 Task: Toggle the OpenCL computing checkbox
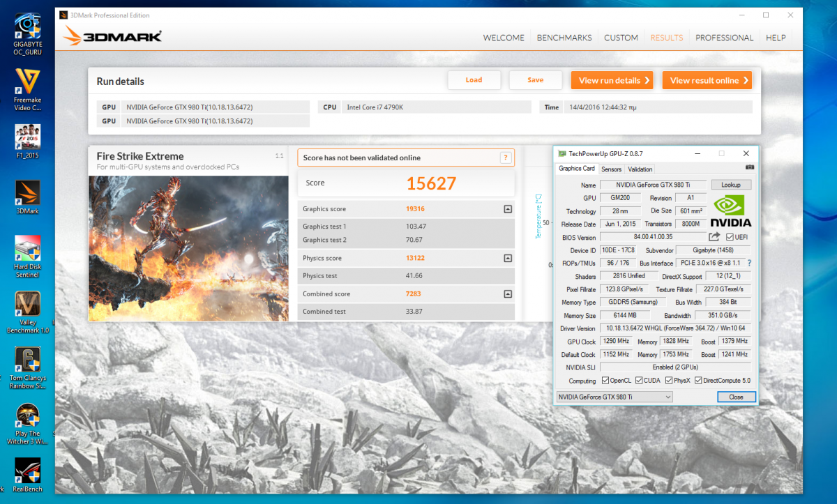pos(605,381)
